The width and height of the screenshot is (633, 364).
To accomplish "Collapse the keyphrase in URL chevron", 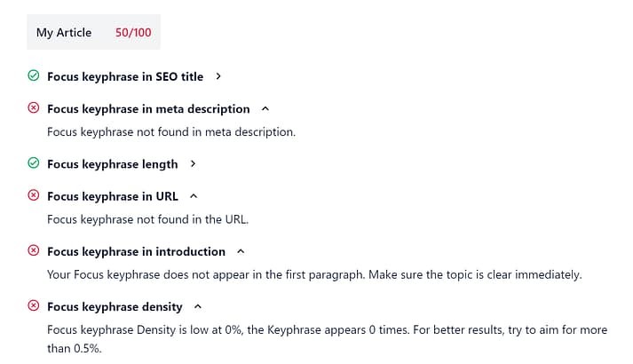I will tap(194, 196).
